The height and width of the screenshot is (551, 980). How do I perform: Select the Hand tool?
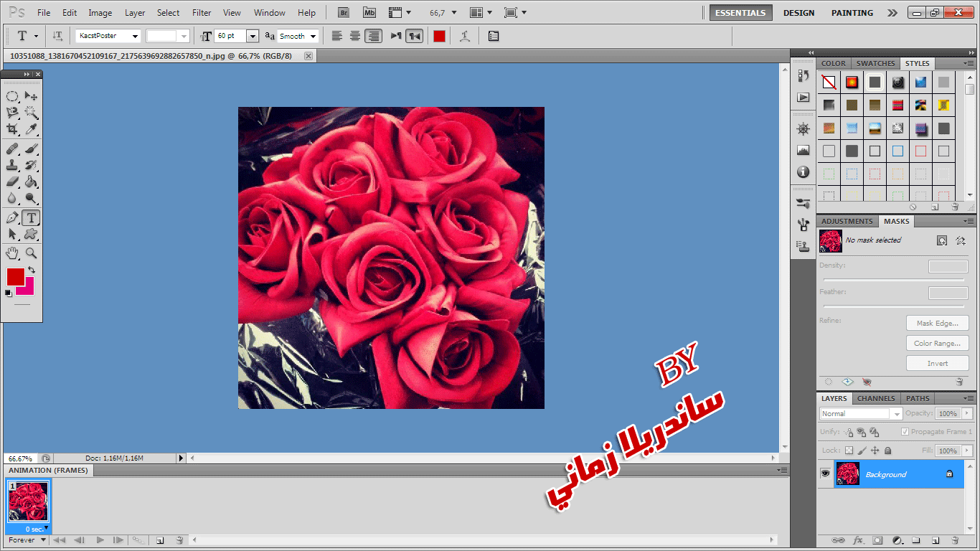(x=12, y=253)
